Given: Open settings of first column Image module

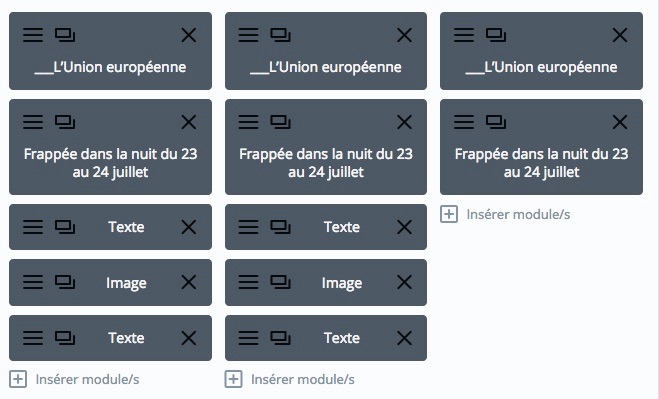Looking at the screenshot, I should tap(33, 282).
